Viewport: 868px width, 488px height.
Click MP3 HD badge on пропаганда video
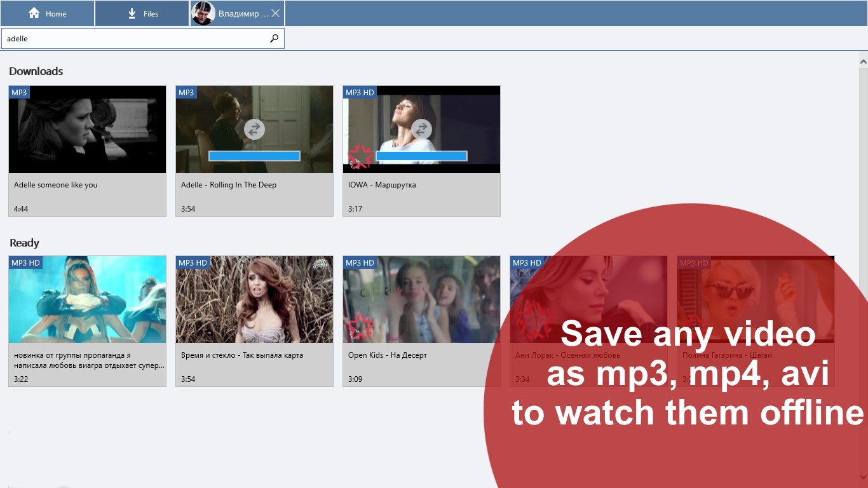point(25,263)
